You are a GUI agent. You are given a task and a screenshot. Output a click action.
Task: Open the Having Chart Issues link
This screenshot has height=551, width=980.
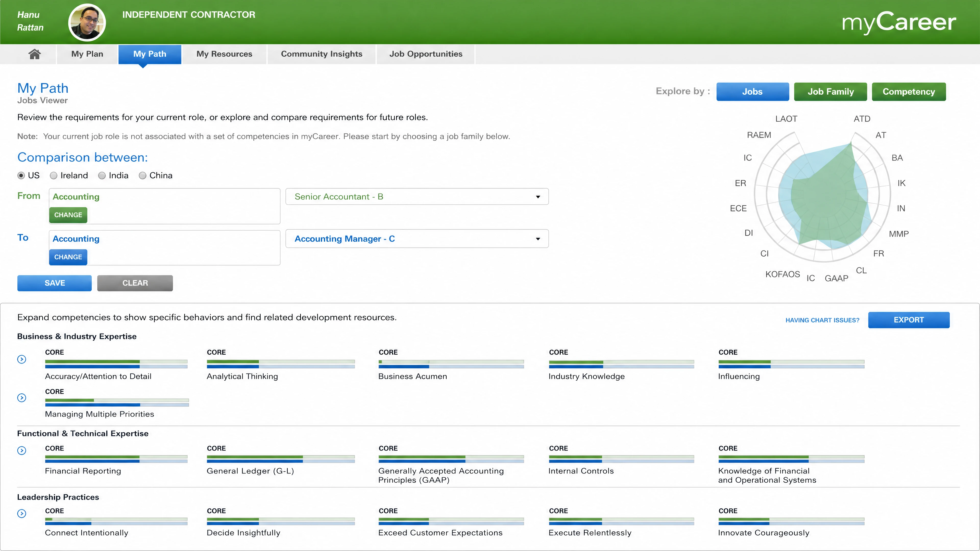tap(823, 320)
